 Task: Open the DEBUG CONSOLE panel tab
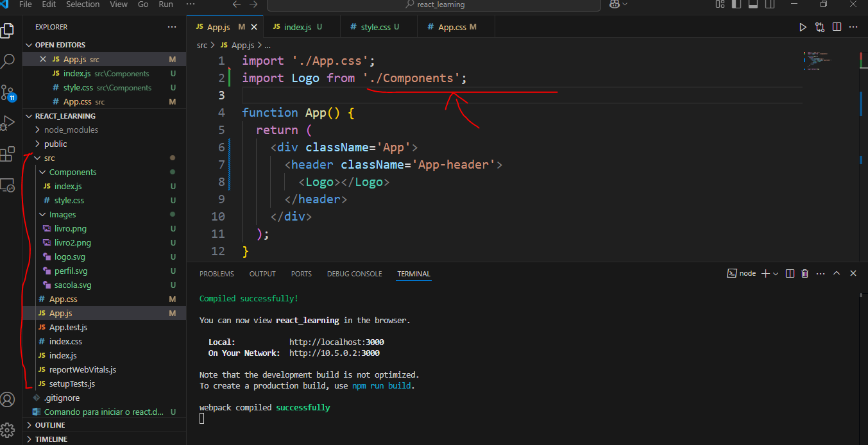354,274
